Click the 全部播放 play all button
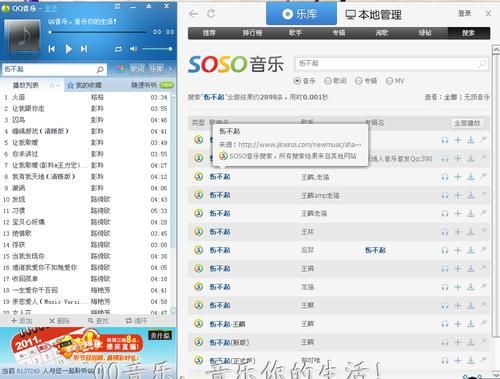 click(467, 123)
